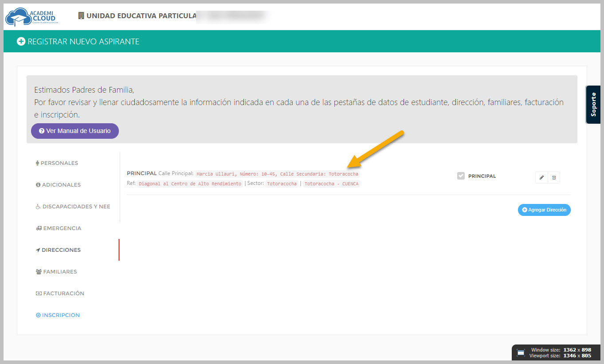Click the Marcia Ullauri address text
This screenshot has height=364, width=604.
point(277,174)
